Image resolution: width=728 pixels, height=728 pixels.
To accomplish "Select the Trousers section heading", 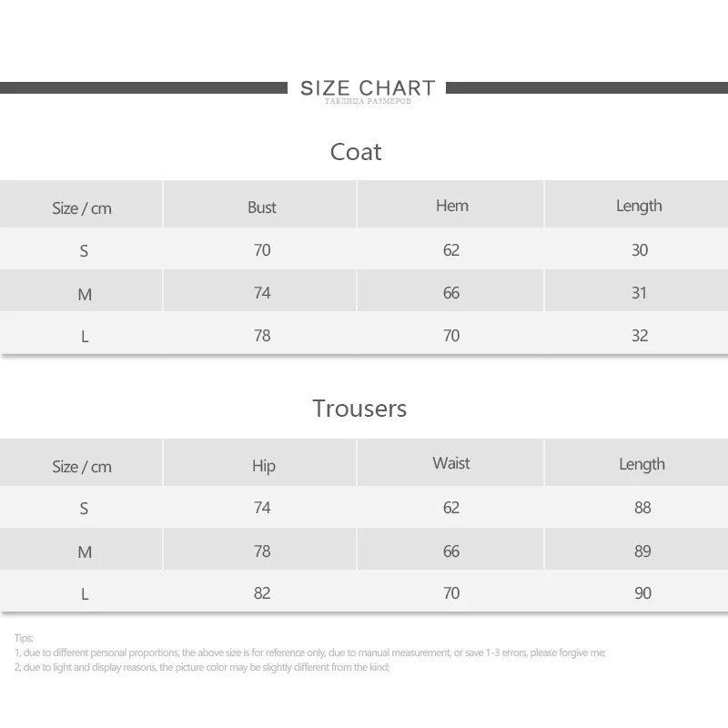I will [x=359, y=409].
